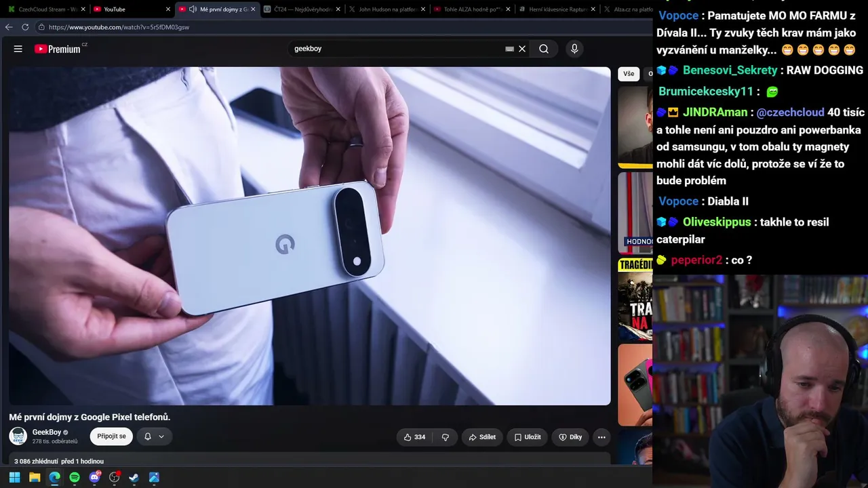Close the ČT24 tab
This screenshot has height=488, width=868.
(x=338, y=9)
